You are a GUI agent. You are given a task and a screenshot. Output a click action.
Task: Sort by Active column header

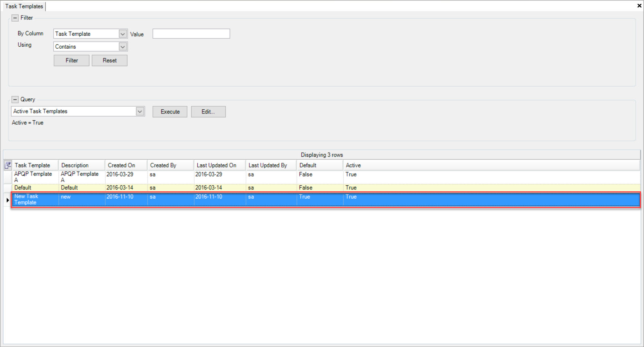click(491, 165)
